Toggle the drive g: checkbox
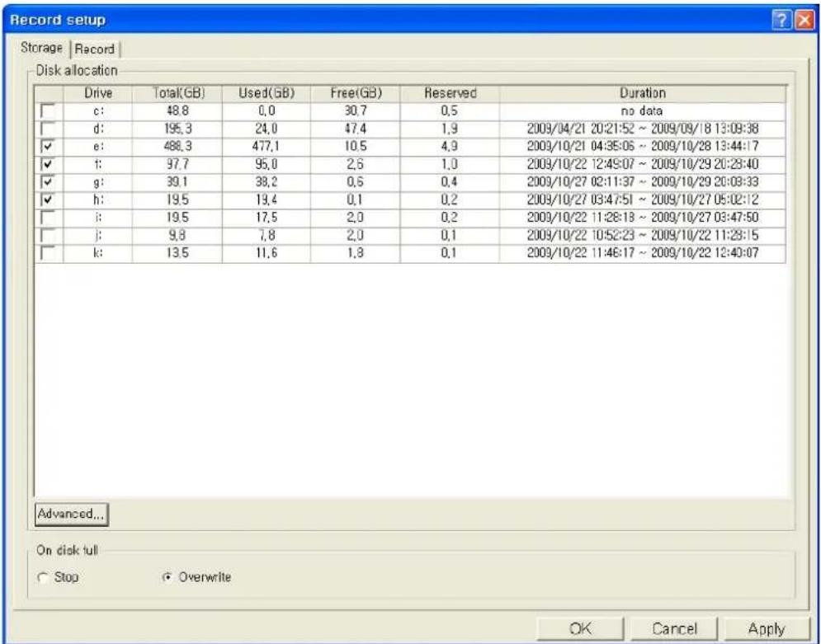Image resolution: width=821 pixels, height=644 pixels. pyautogui.click(x=48, y=182)
